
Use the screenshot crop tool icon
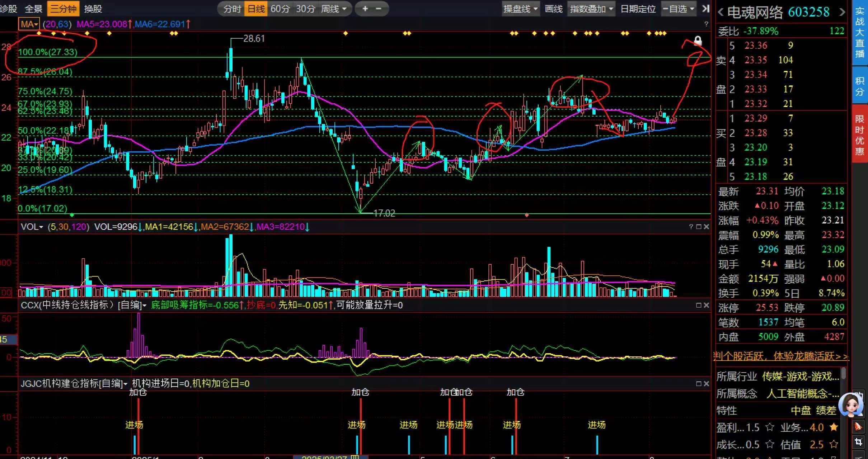[858, 442]
